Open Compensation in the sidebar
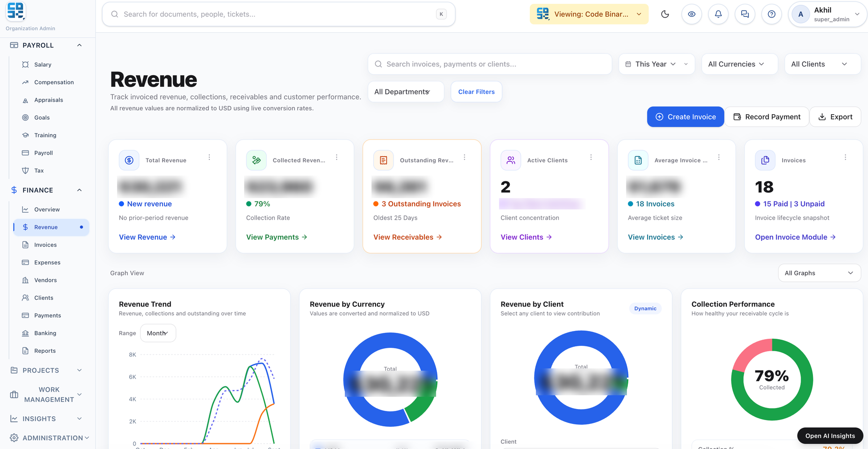 (51, 82)
